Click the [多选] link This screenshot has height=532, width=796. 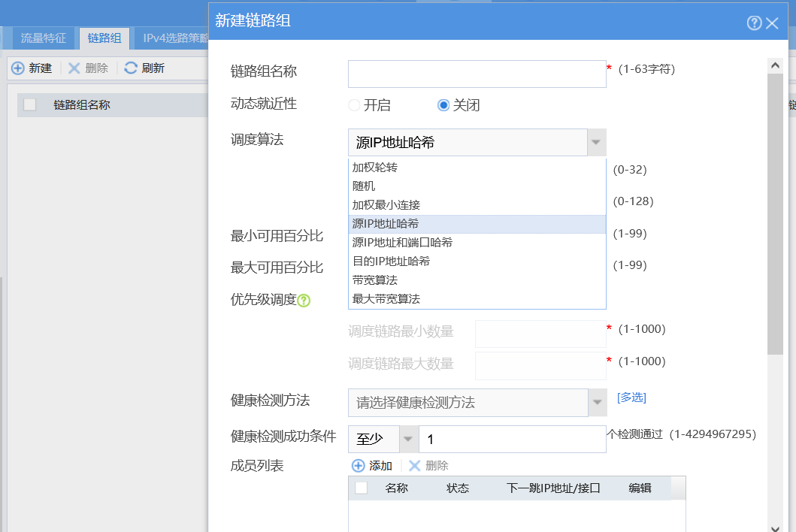631,397
